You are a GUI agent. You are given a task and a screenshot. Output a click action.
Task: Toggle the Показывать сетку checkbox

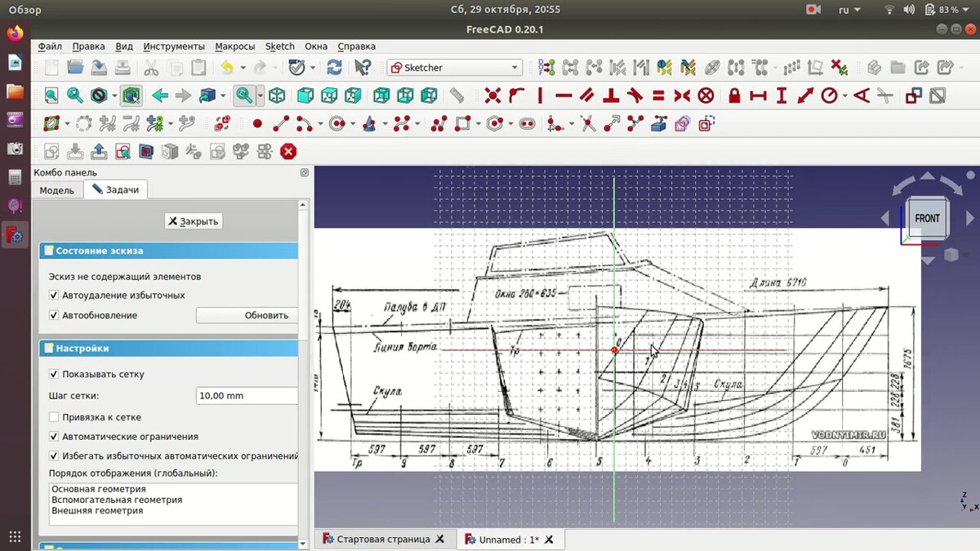coord(55,375)
